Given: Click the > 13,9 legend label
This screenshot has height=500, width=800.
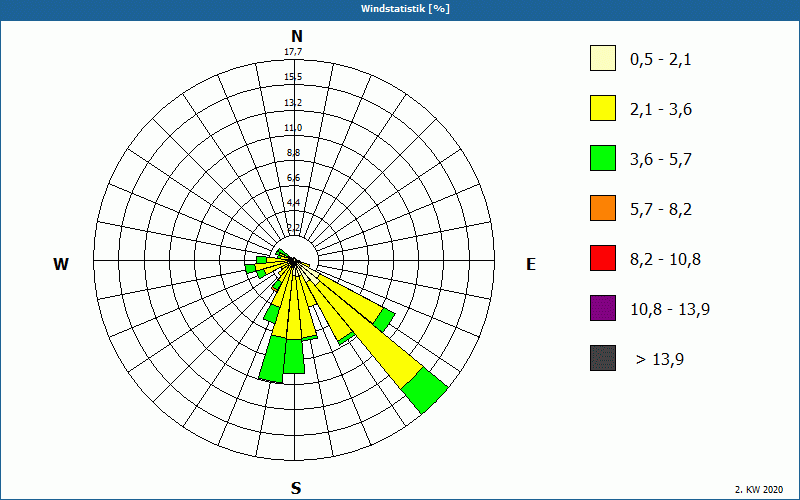Looking at the screenshot, I should tap(660, 360).
